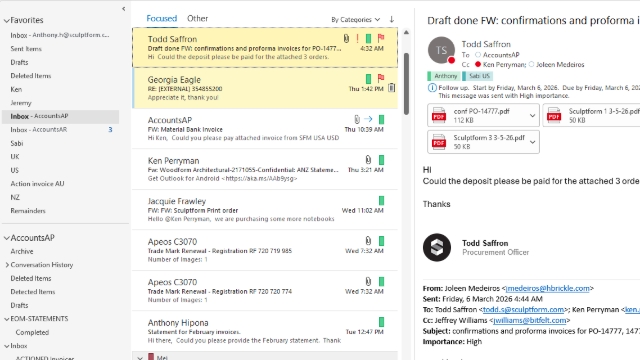Open the Sabi folder
This screenshot has height=360, width=640.
pyautogui.click(x=17, y=143)
